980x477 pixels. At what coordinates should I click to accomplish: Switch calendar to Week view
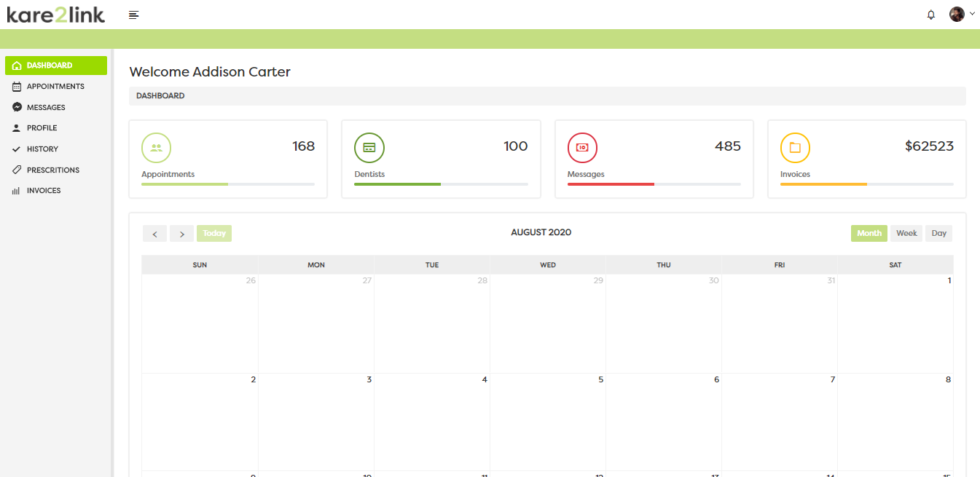(x=906, y=234)
